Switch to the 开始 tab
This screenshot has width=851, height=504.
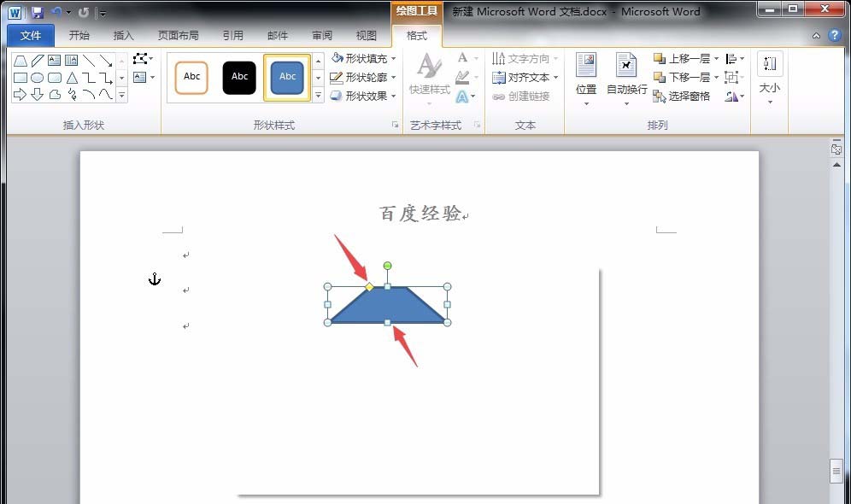point(79,35)
